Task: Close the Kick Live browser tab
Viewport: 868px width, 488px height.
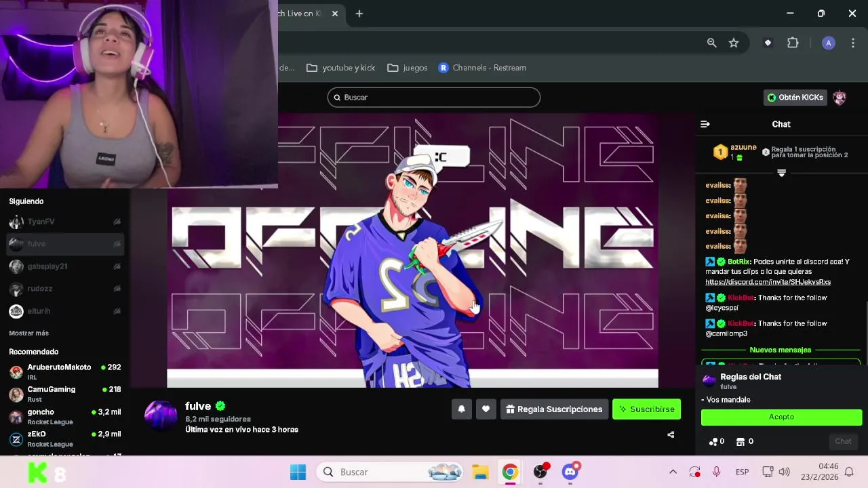Action: (x=334, y=14)
